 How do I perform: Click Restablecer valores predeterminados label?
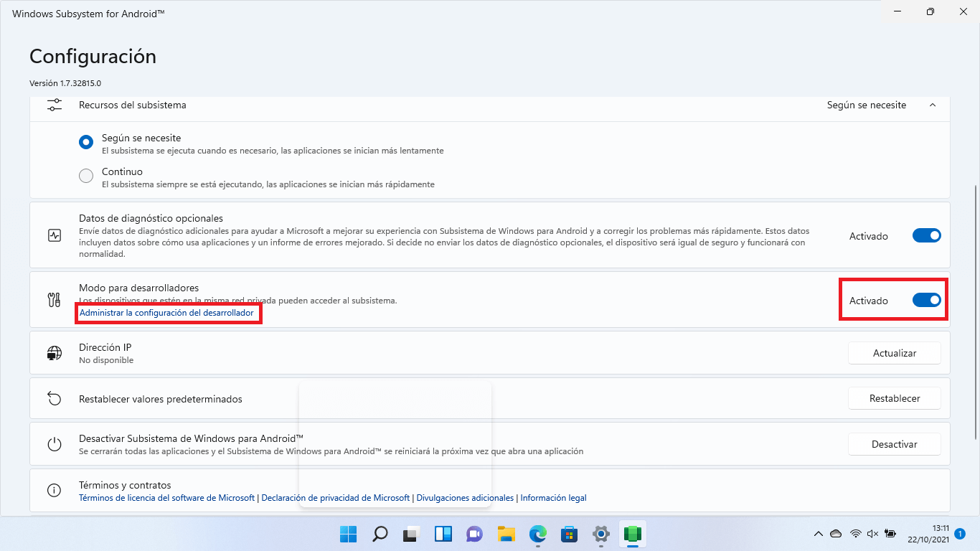(161, 399)
